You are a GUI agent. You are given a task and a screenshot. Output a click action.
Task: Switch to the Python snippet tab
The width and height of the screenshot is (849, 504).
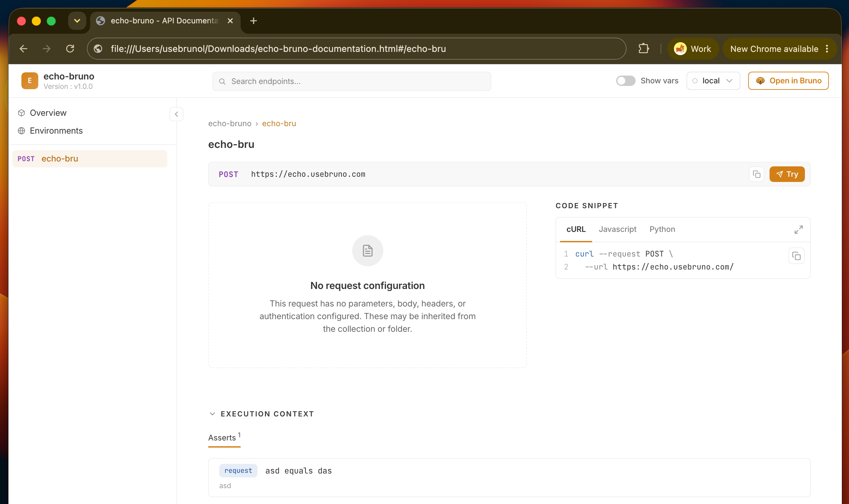point(662,229)
